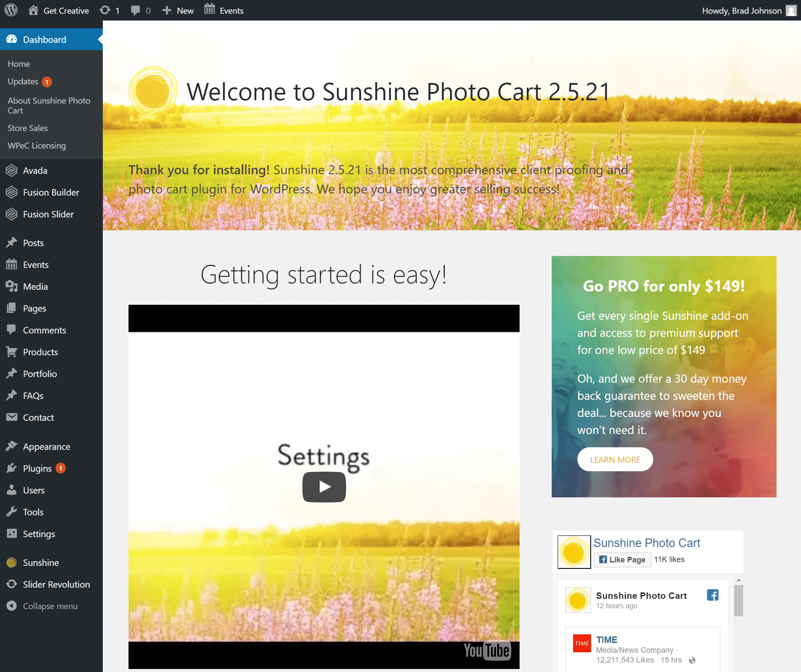The image size is (801, 672).
Task: Click the Events calendar icon in sidebar
Action: 12,265
